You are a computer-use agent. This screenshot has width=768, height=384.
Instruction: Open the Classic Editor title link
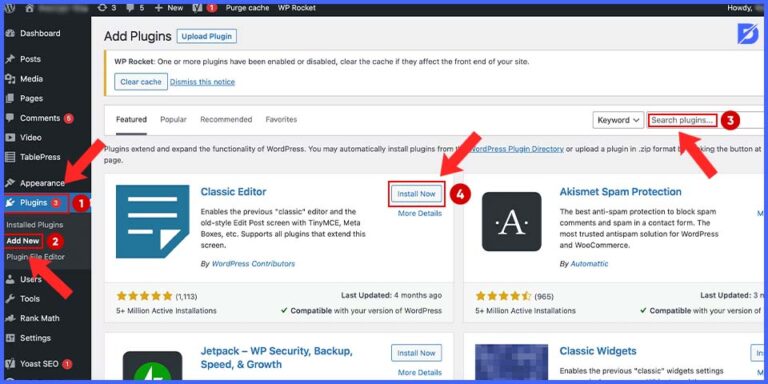pyautogui.click(x=234, y=192)
